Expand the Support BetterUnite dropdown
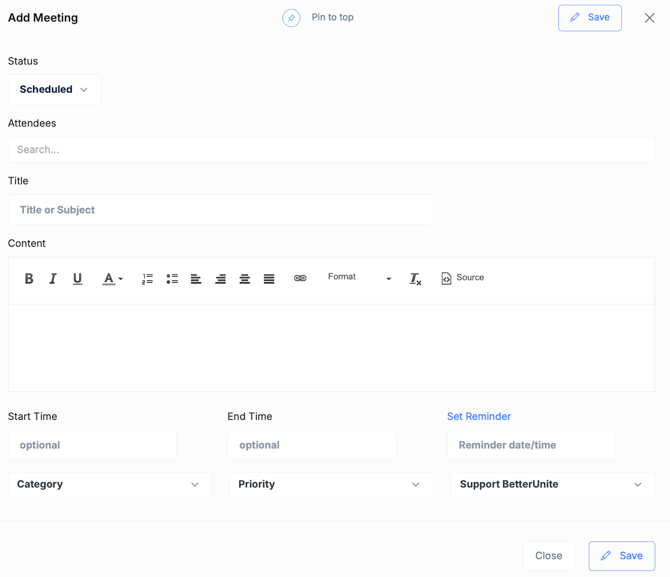The width and height of the screenshot is (670, 577). coord(551,485)
